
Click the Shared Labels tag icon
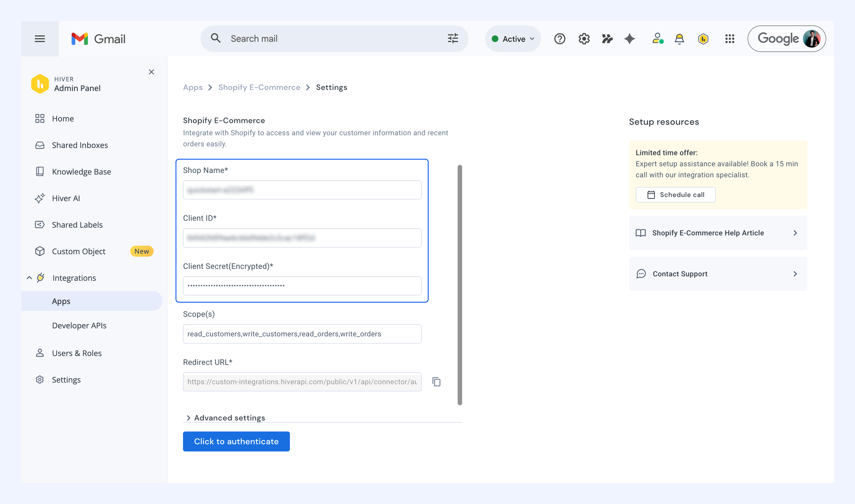pos(40,225)
